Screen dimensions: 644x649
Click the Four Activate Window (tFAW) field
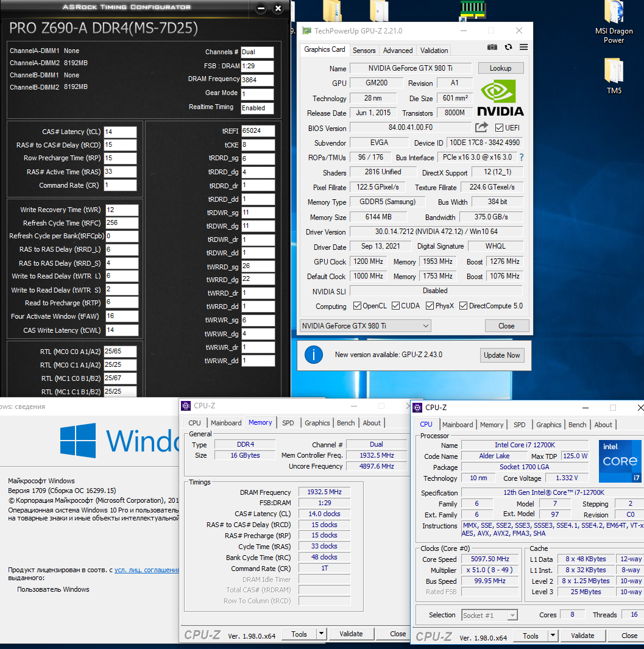tap(122, 316)
